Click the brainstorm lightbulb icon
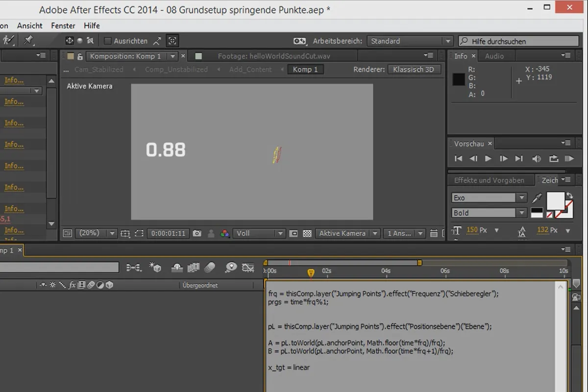Screen dimensions: 588x392 tap(231, 267)
